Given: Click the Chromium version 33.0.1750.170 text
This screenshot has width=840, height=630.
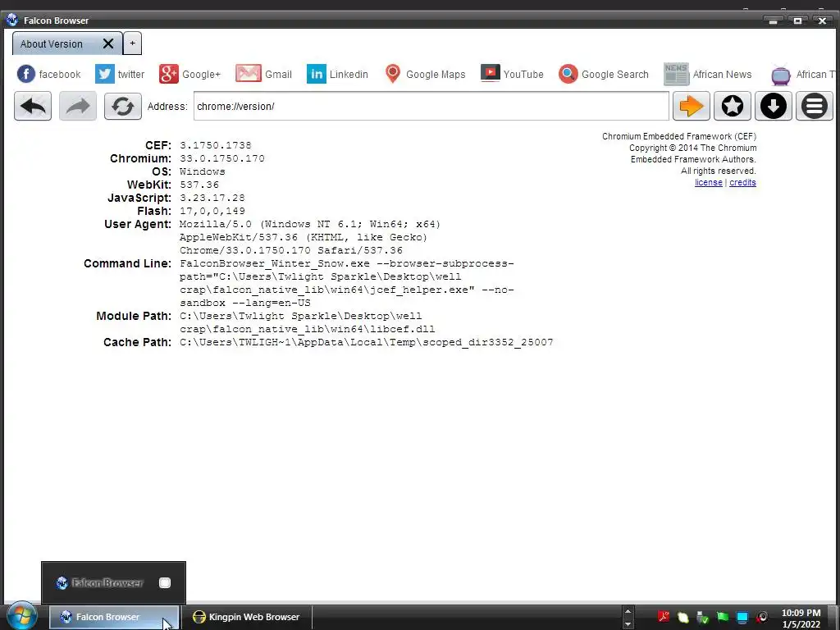Looking at the screenshot, I should tap(221, 158).
